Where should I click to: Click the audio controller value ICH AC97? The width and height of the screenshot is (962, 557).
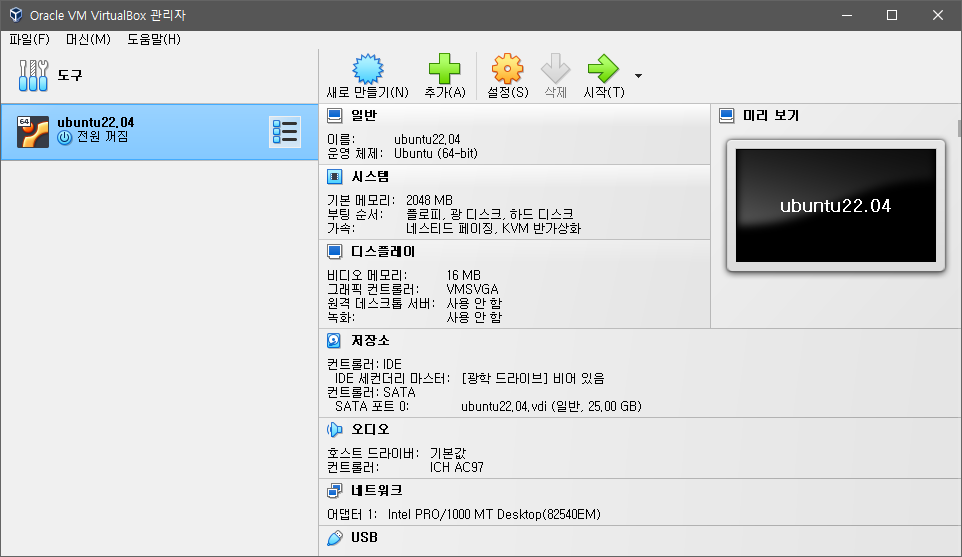pos(456,467)
